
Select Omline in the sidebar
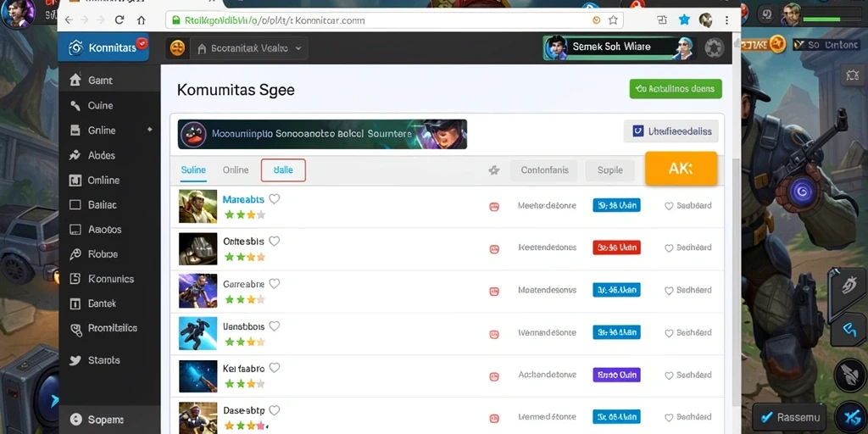[109, 180]
